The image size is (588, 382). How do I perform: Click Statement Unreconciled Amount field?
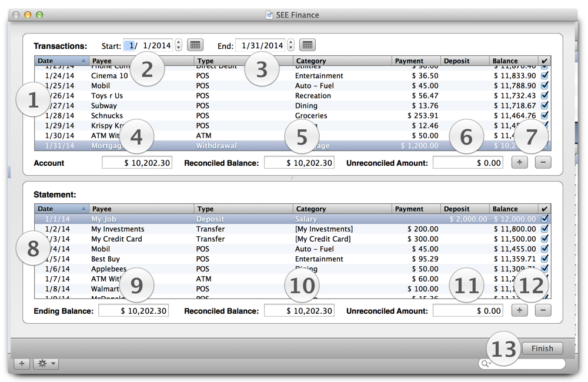pos(468,311)
